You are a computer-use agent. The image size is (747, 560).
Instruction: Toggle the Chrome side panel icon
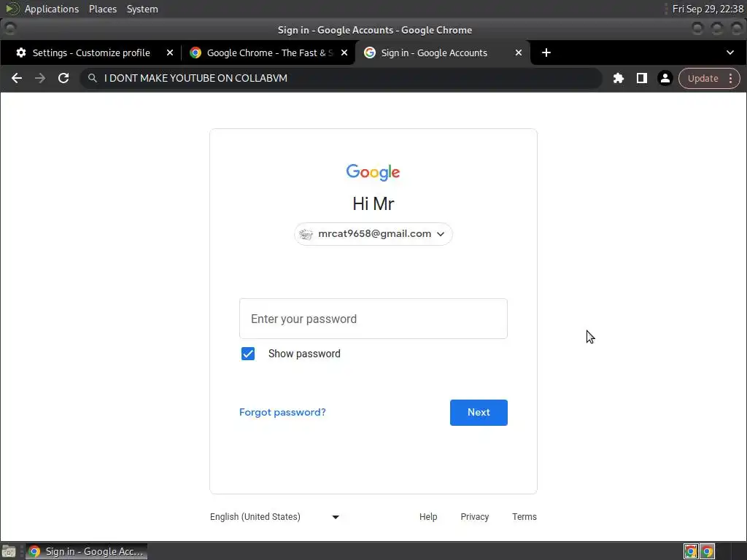coord(642,78)
